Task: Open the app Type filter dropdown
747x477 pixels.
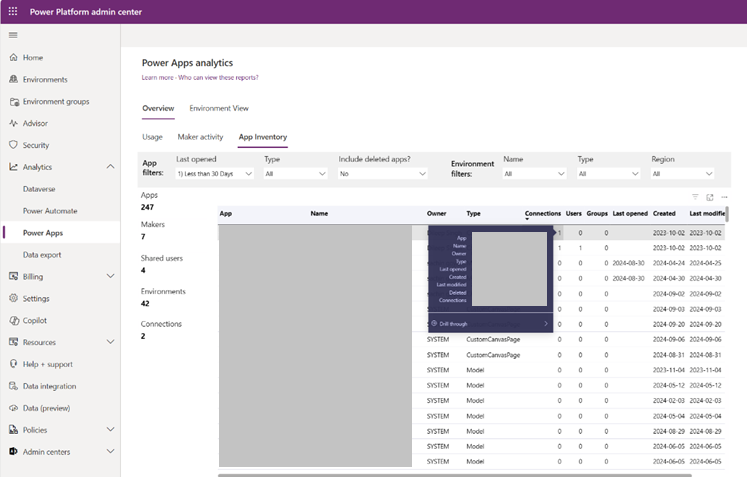Action: (296, 174)
